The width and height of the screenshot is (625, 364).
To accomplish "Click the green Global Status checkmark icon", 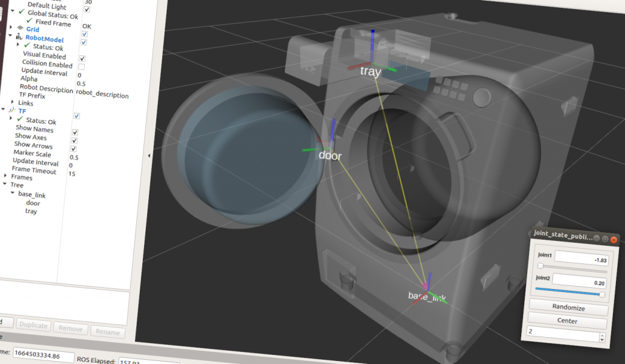I will [x=21, y=12].
